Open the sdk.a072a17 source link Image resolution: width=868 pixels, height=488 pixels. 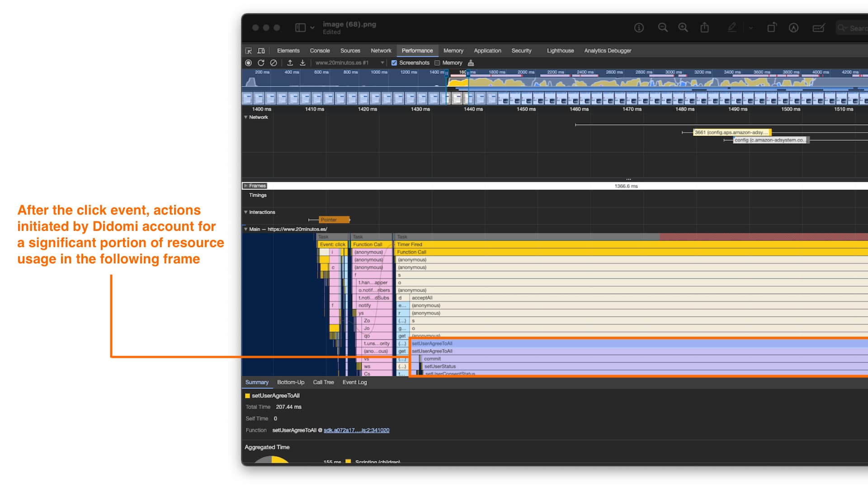click(x=356, y=430)
